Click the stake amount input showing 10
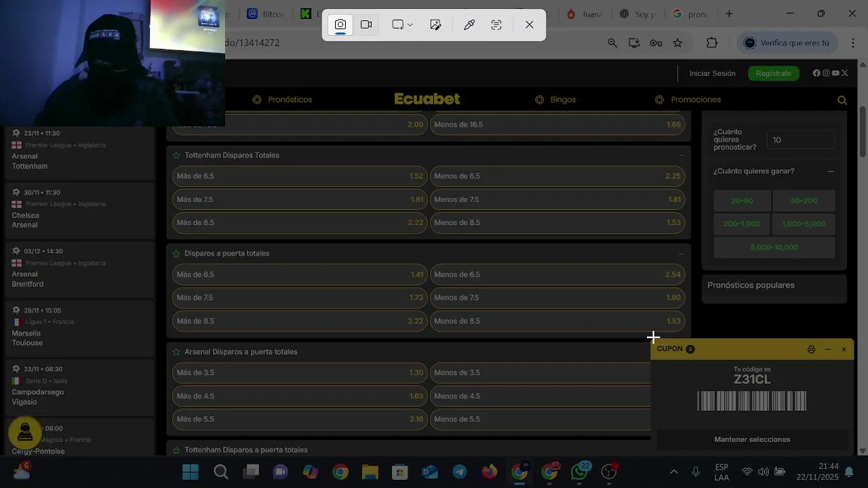Viewport: 868px width, 488px height. [801, 140]
